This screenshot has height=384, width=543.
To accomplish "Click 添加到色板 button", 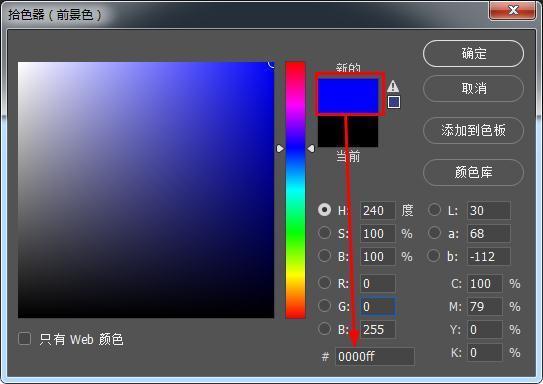I will click(x=473, y=131).
